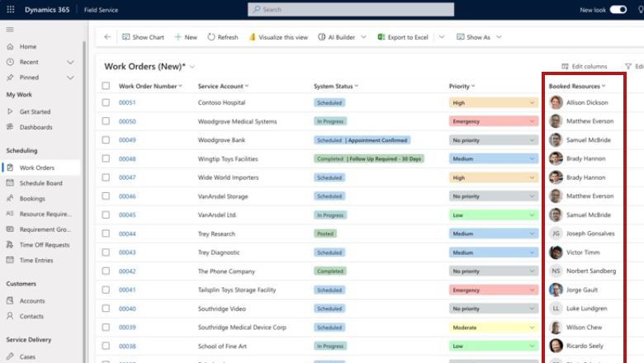Click the Time Entries icon
The height and width of the screenshot is (363, 644).
tap(10, 260)
